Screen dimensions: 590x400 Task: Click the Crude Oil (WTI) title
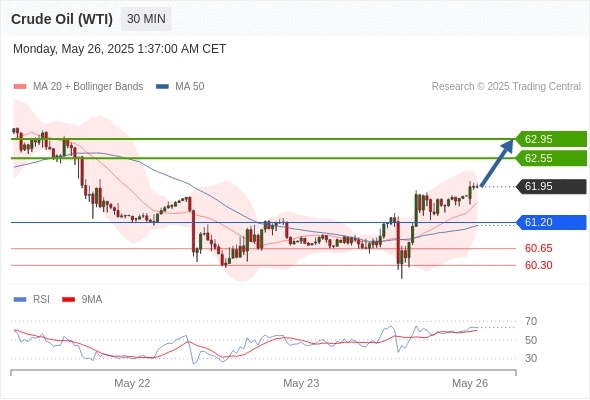[62, 19]
